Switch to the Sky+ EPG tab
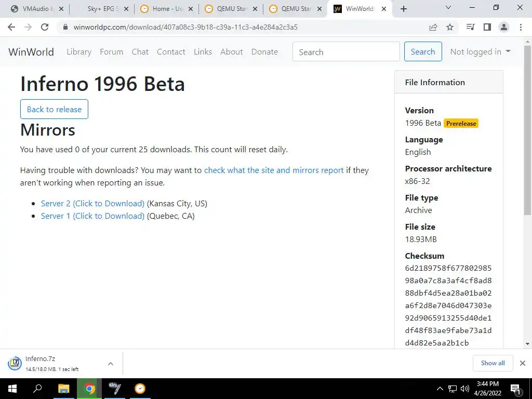Viewport: 532px width, 399px height. [102, 9]
